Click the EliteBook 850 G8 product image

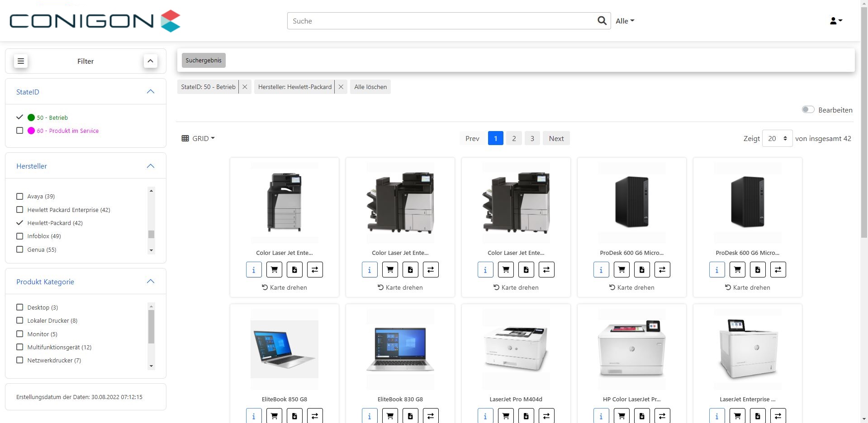coord(285,349)
